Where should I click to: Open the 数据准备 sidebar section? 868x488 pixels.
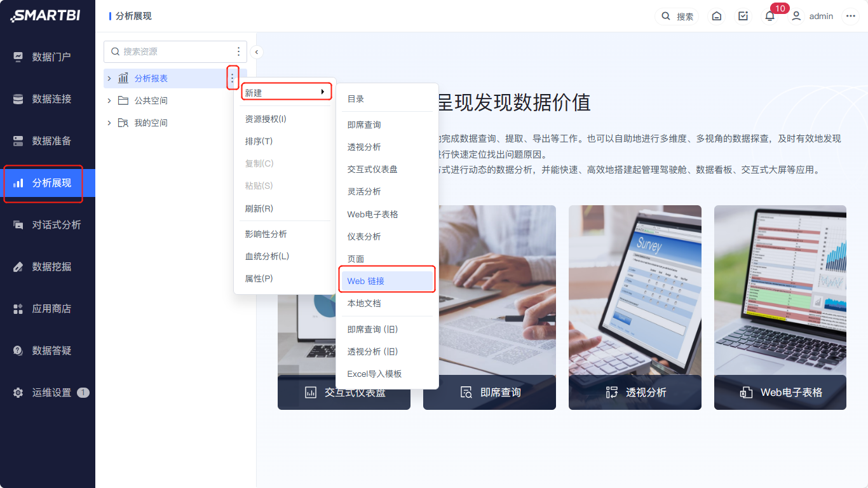pyautogui.click(x=48, y=141)
